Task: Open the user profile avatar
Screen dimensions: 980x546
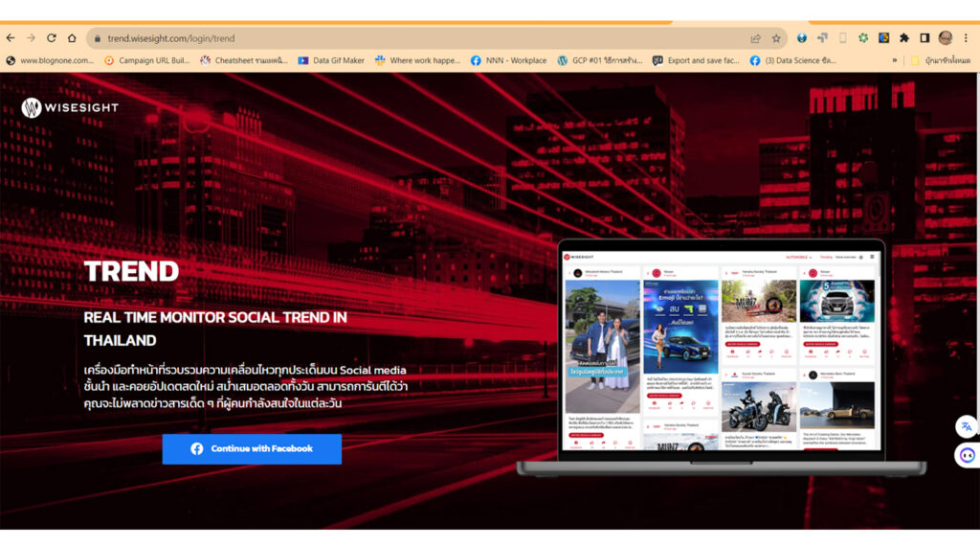Action: click(945, 38)
